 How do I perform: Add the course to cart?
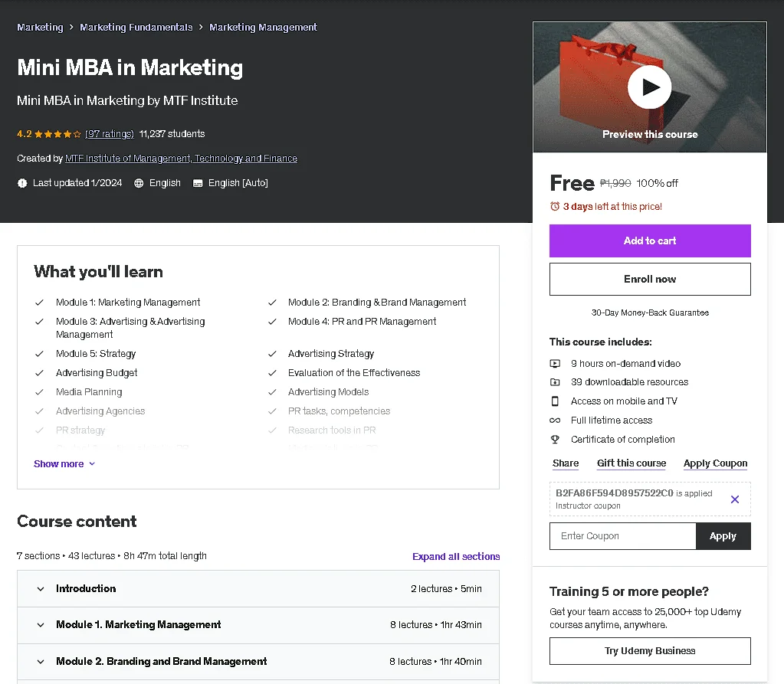click(x=650, y=241)
